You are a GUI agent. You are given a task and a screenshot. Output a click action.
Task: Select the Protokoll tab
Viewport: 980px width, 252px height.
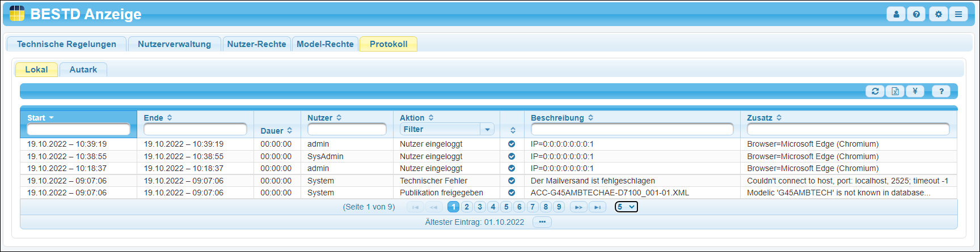(388, 44)
